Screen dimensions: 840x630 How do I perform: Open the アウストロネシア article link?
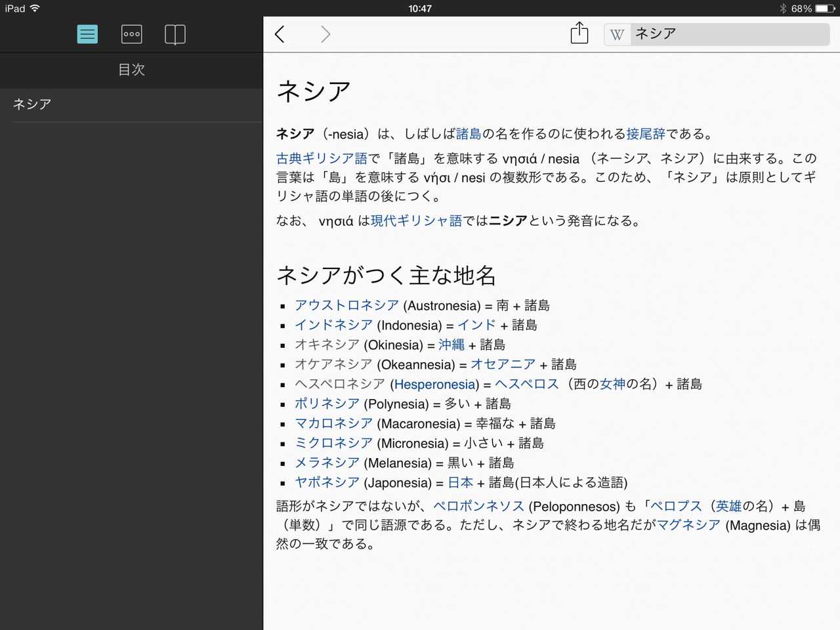pyautogui.click(x=346, y=305)
